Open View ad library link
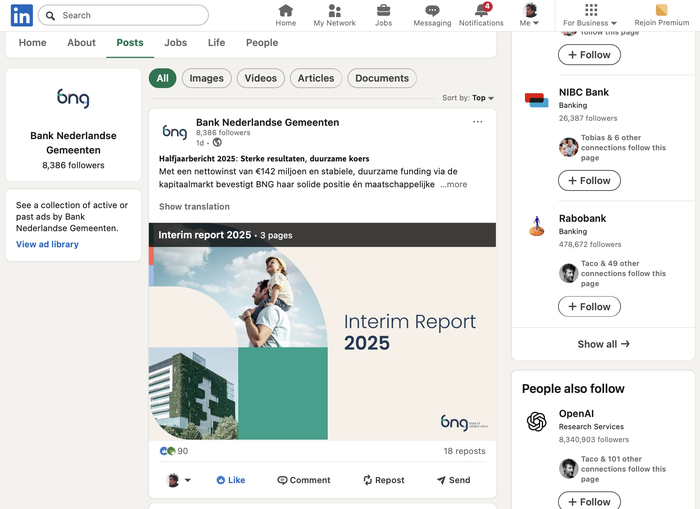Image resolution: width=700 pixels, height=509 pixels. point(47,244)
